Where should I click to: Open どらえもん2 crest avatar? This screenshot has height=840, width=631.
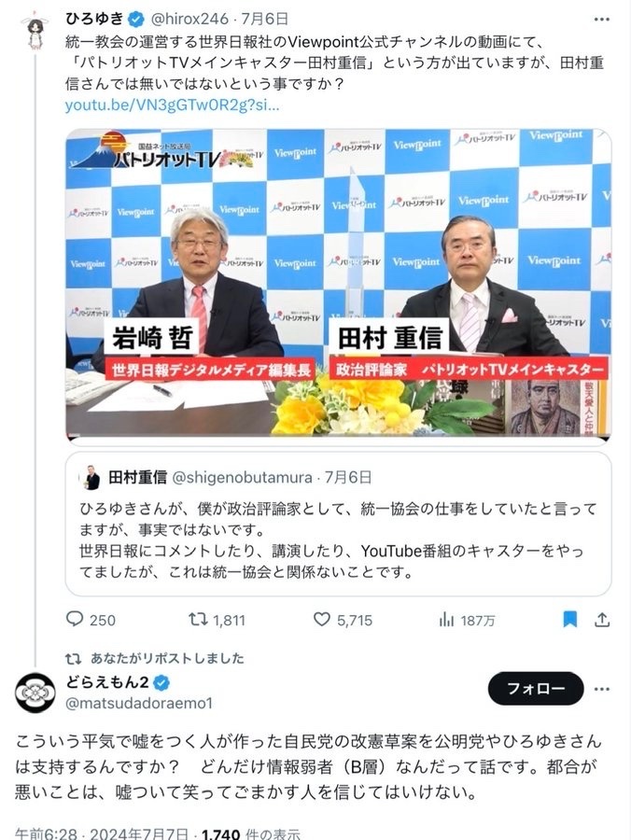[35, 693]
